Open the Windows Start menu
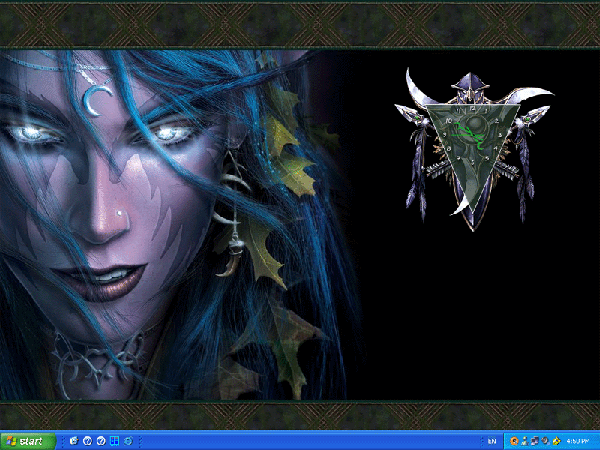600x450 pixels. click(28, 441)
